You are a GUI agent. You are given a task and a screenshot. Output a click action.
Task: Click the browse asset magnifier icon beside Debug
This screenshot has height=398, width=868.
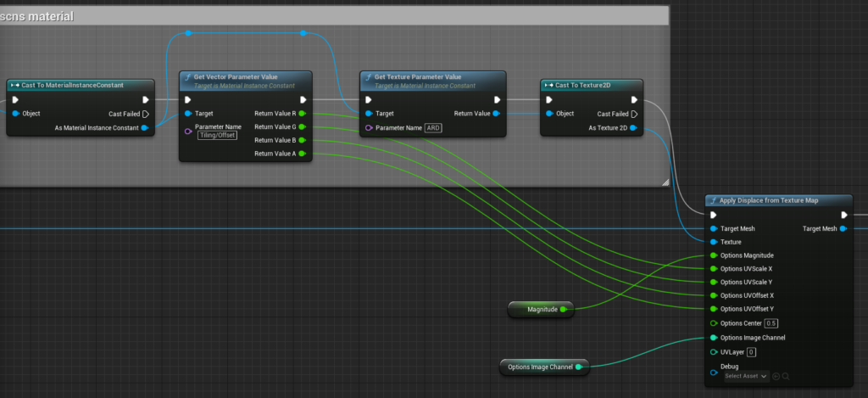786,377
